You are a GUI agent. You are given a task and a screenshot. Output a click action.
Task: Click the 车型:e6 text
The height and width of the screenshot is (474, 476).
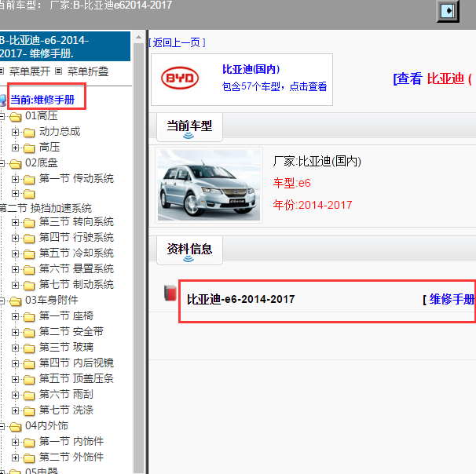[x=291, y=183]
